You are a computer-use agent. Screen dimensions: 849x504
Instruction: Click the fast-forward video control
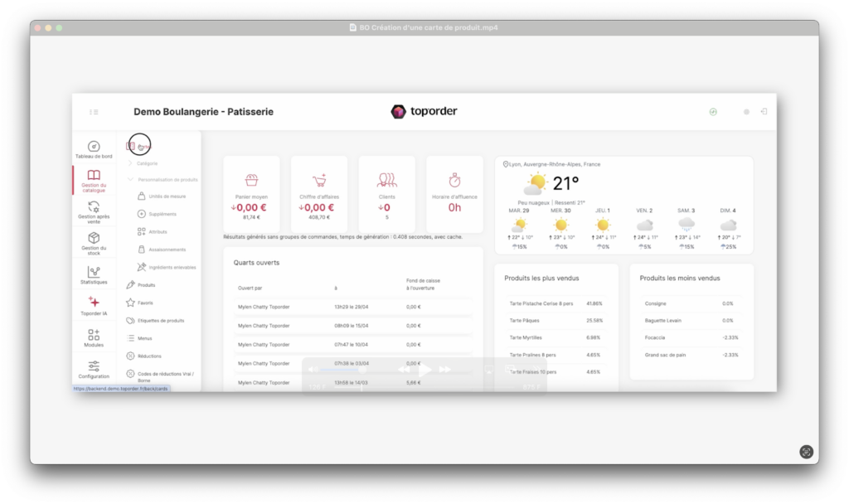click(445, 369)
